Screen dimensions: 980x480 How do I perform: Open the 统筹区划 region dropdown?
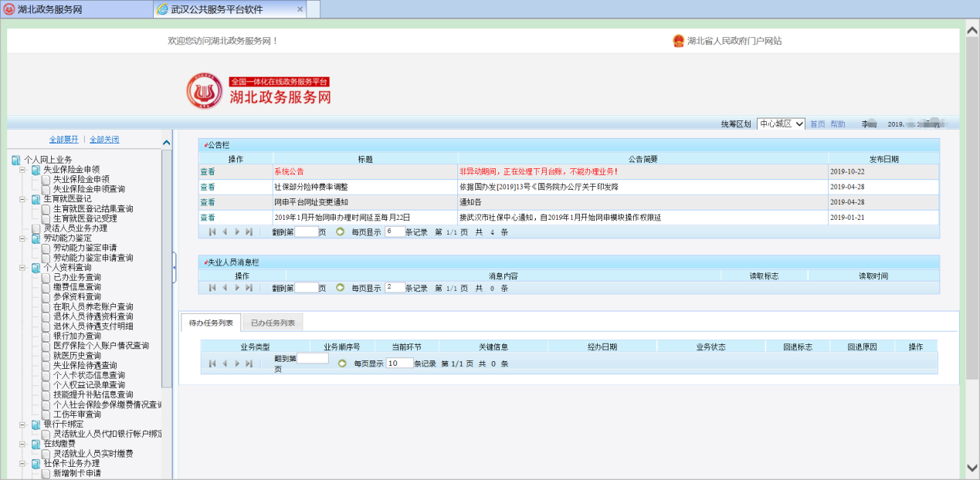pos(781,123)
